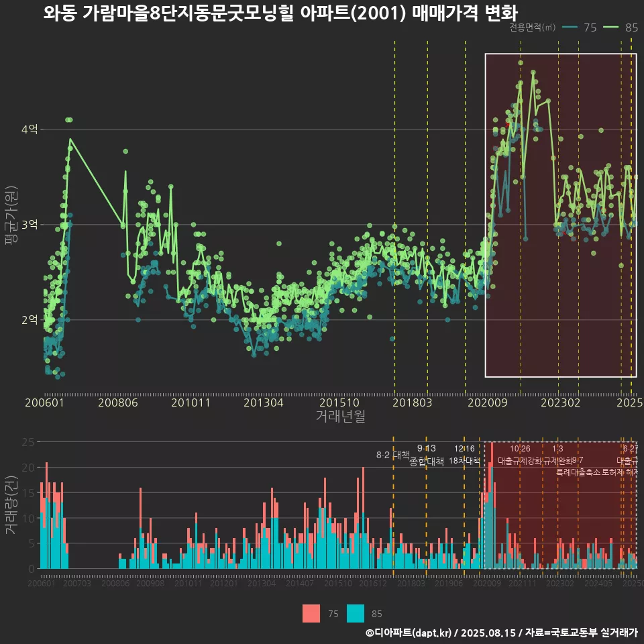Click the 75 text in bottom legend
The image size is (644, 644).
(x=333, y=614)
